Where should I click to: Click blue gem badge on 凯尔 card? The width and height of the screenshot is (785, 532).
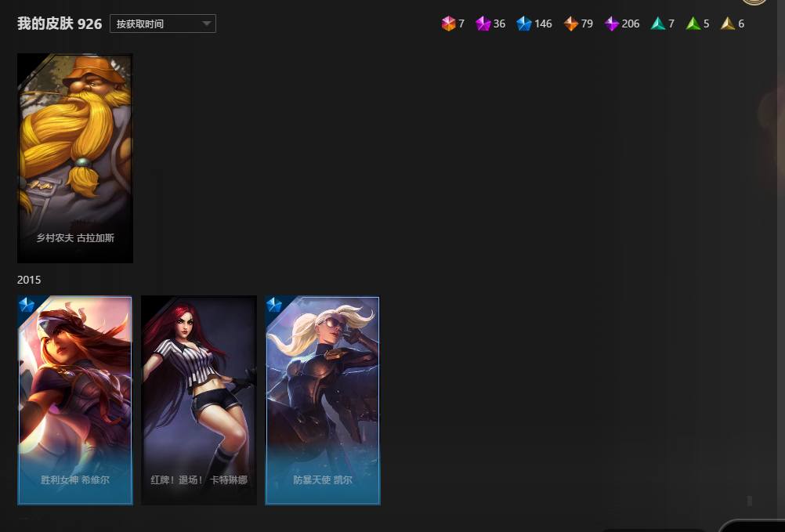[274, 305]
